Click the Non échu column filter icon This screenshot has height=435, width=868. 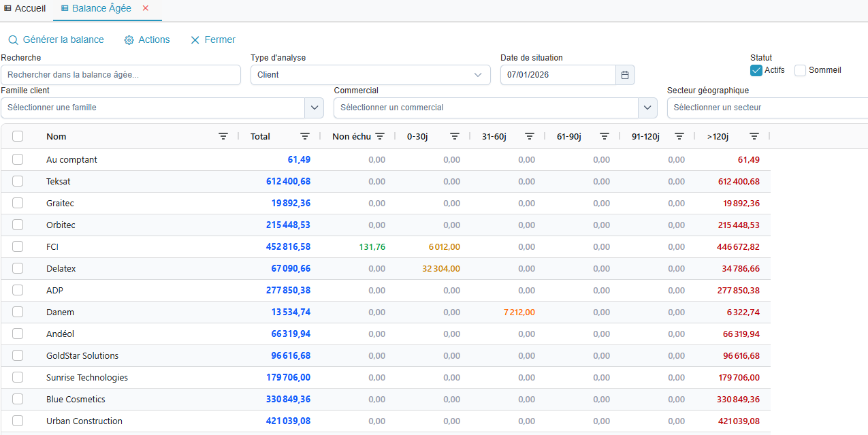point(380,136)
